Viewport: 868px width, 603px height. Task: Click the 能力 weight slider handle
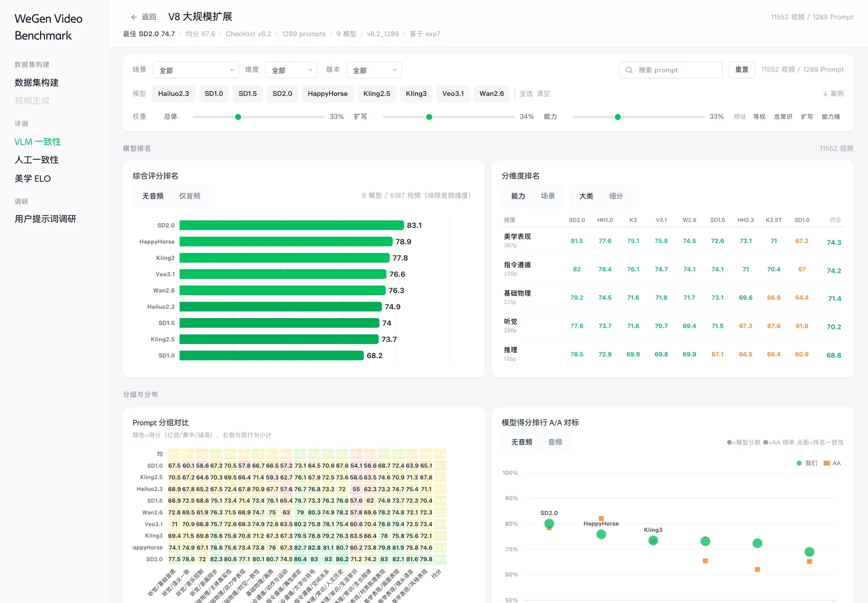pos(617,117)
